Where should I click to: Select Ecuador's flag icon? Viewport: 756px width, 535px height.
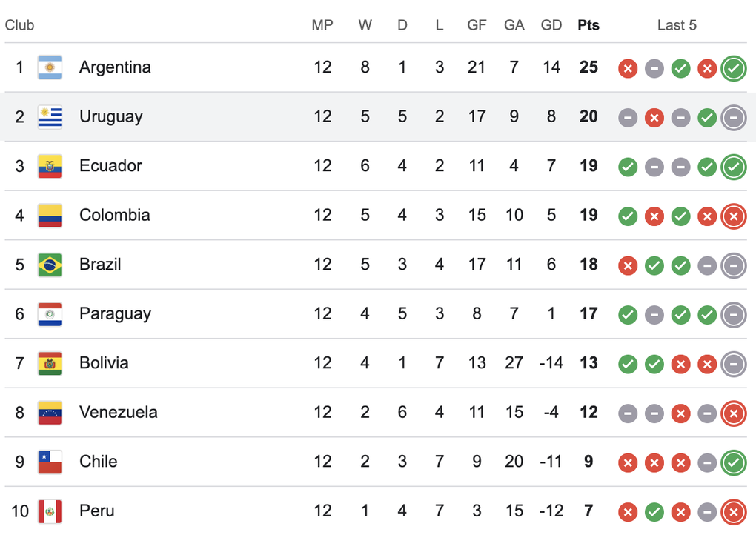50,166
